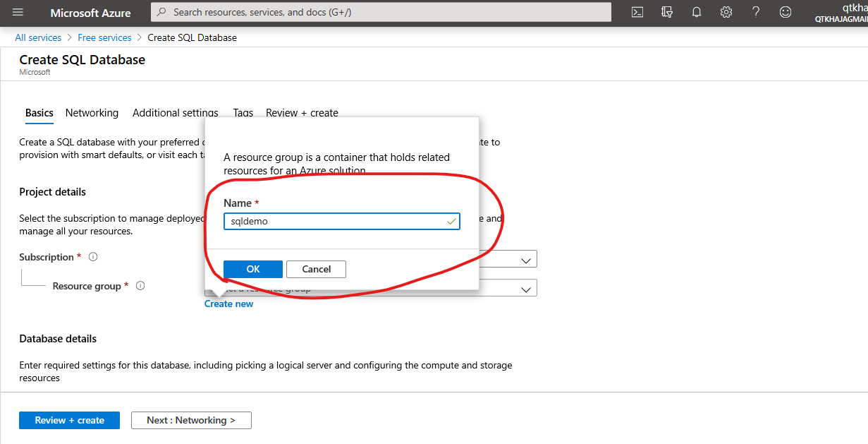Expand the Resource group dropdown

pyautogui.click(x=526, y=289)
